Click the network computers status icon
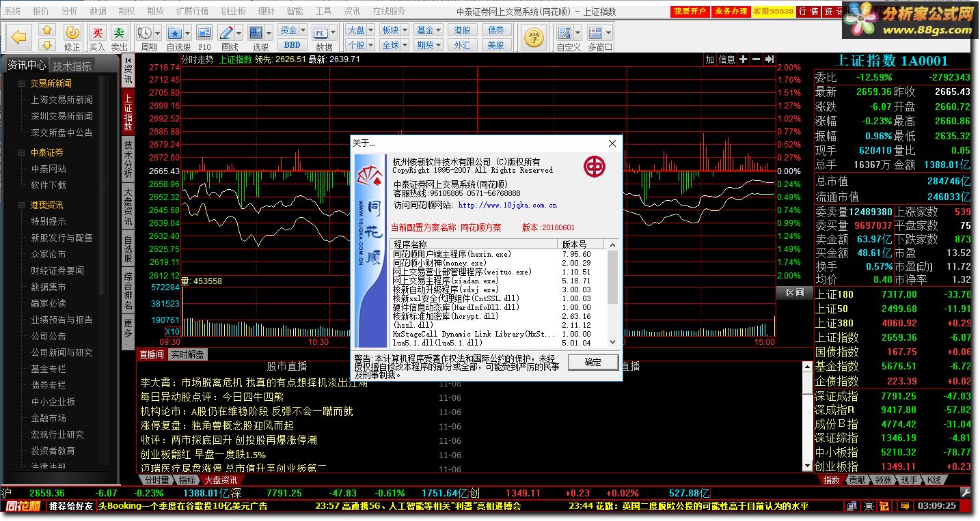 (x=852, y=506)
